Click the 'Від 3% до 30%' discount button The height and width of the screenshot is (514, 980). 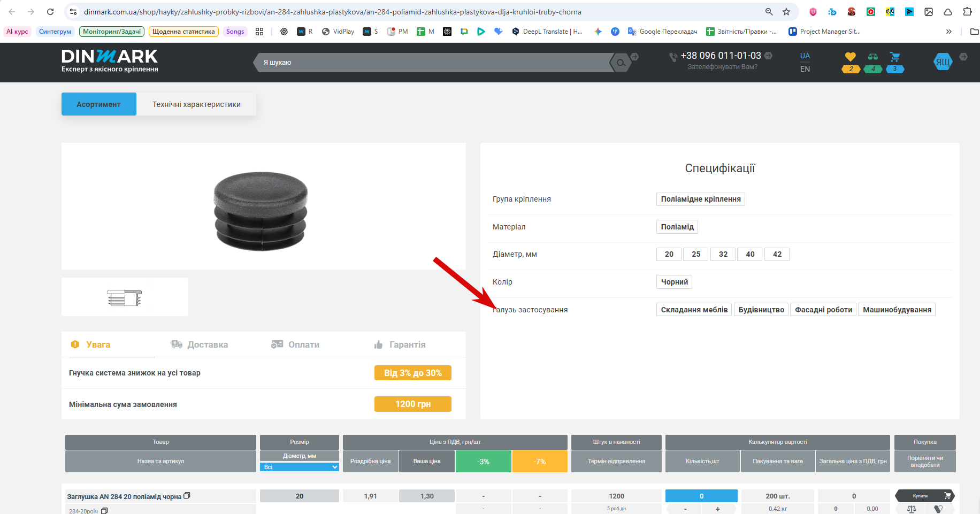413,373
